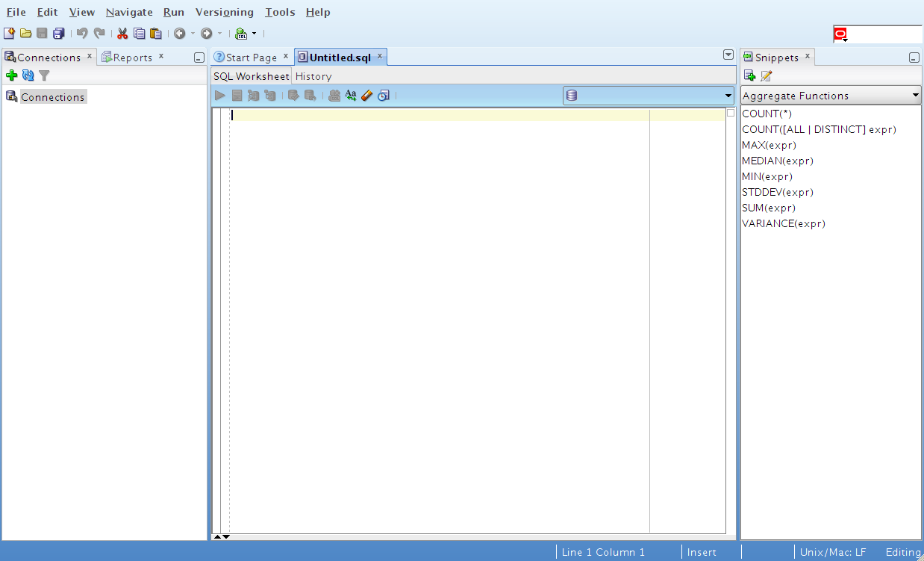Switch to the Reports tab
The image size is (924, 561).
coord(132,58)
